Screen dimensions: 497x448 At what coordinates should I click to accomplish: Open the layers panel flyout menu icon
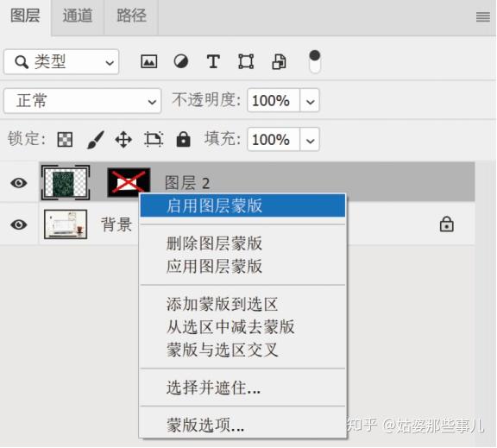coord(482,16)
